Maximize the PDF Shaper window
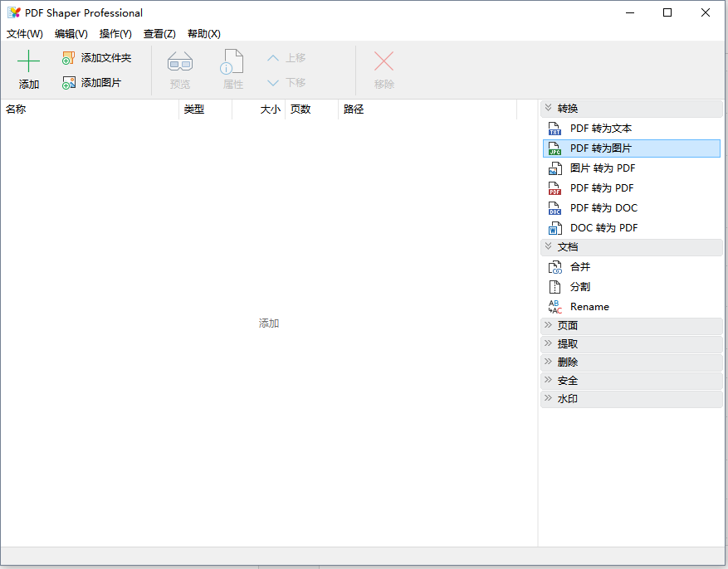This screenshot has width=728, height=569. [x=667, y=12]
